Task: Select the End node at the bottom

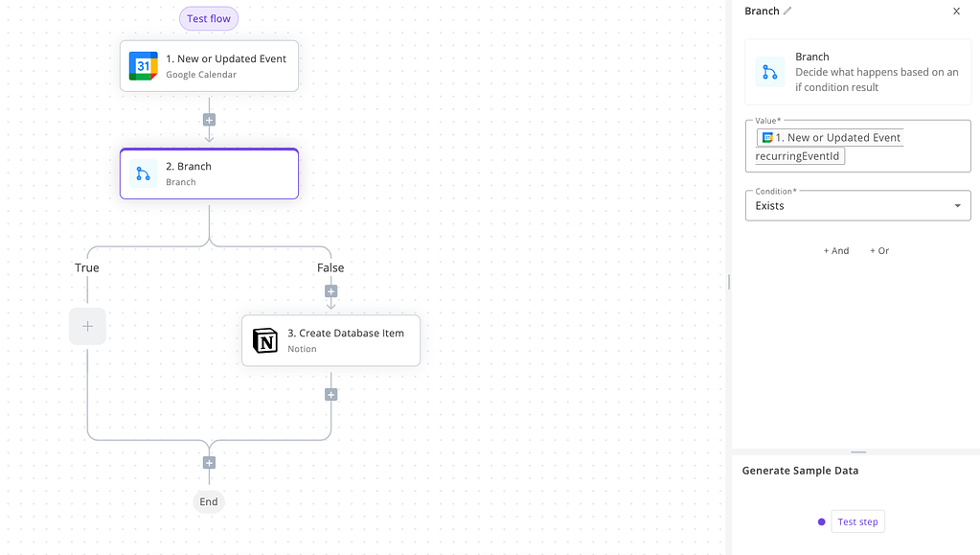Action: point(209,501)
